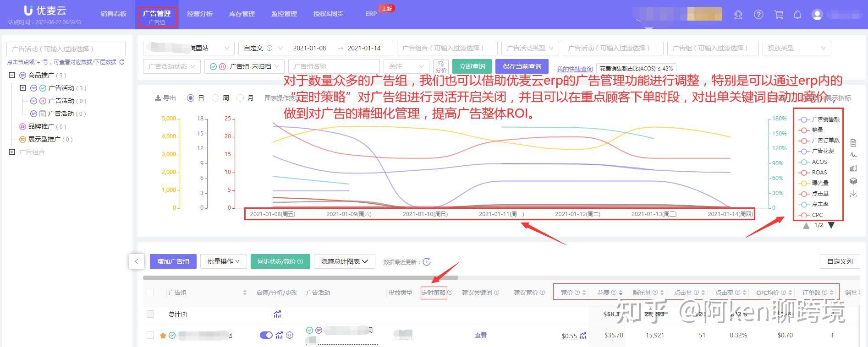Sort by 广告组 column arrows
Screen dimensions: 868x347
[x=245, y=293]
